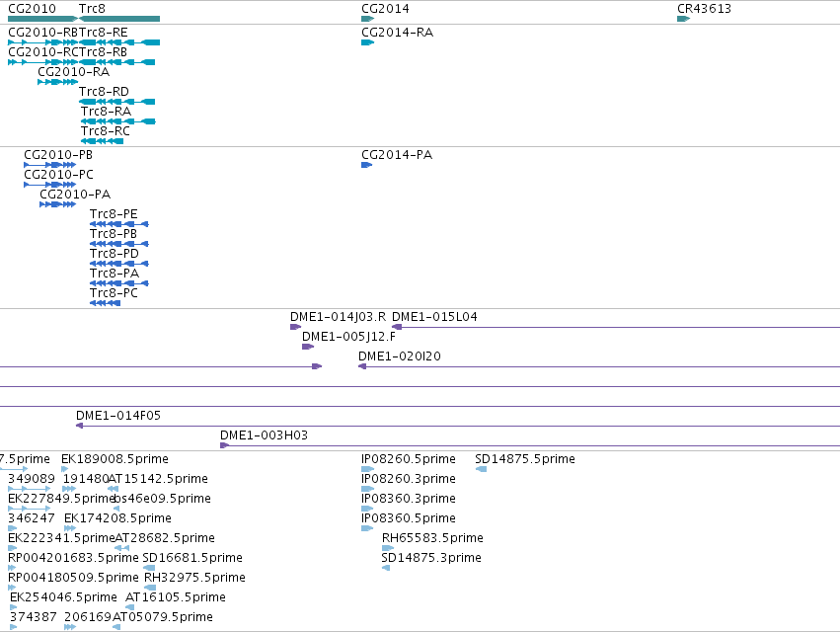Screen dimensions: 840x632
Task: Click the DME1-005J12.F clone marker
Action: coord(308,347)
